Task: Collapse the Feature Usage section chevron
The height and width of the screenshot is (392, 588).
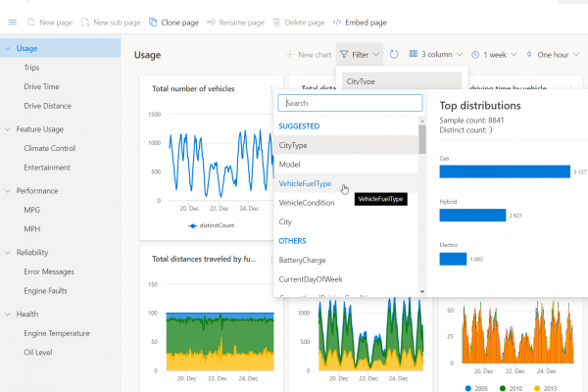Action: coord(8,129)
